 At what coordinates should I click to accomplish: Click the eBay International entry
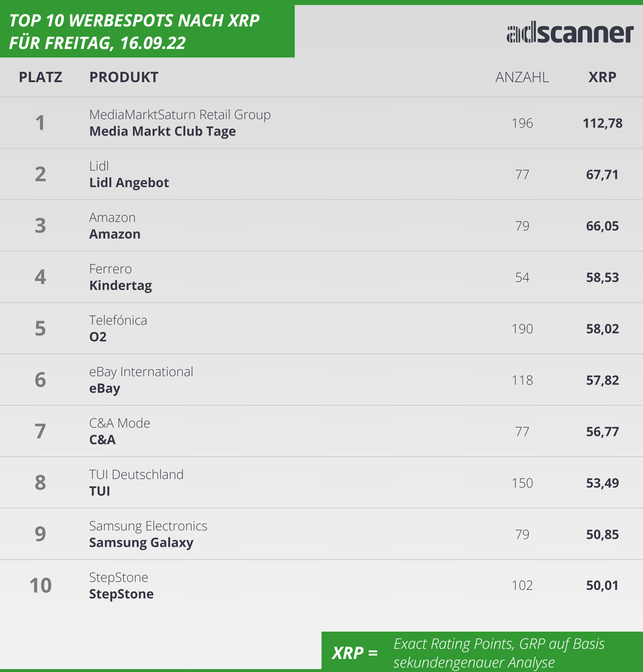coord(141,371)
